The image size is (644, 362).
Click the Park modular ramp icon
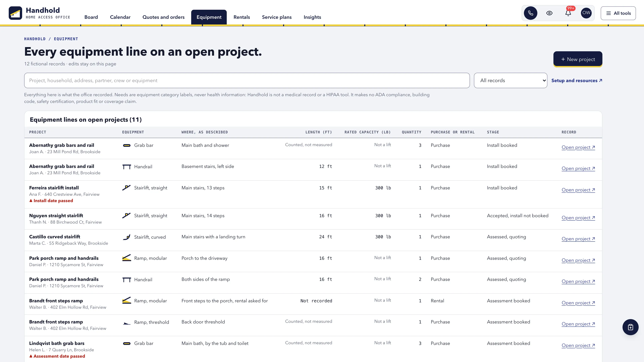(x=126, y=258)
